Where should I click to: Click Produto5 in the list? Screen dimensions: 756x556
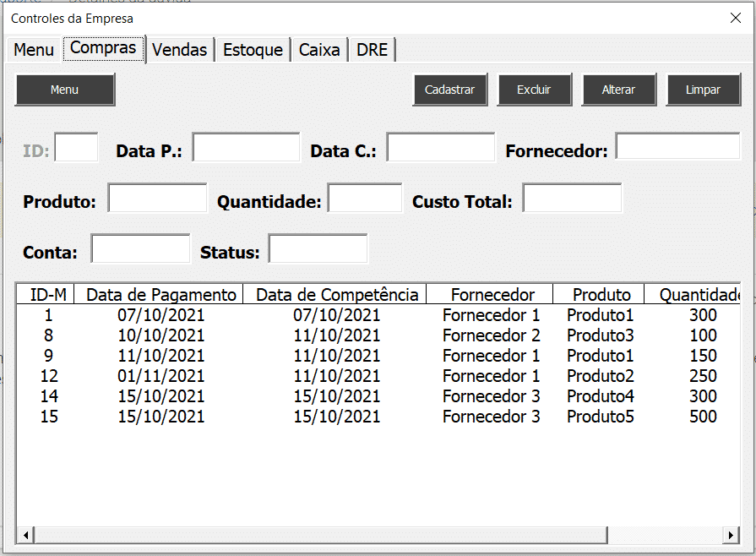coord(601,417)
